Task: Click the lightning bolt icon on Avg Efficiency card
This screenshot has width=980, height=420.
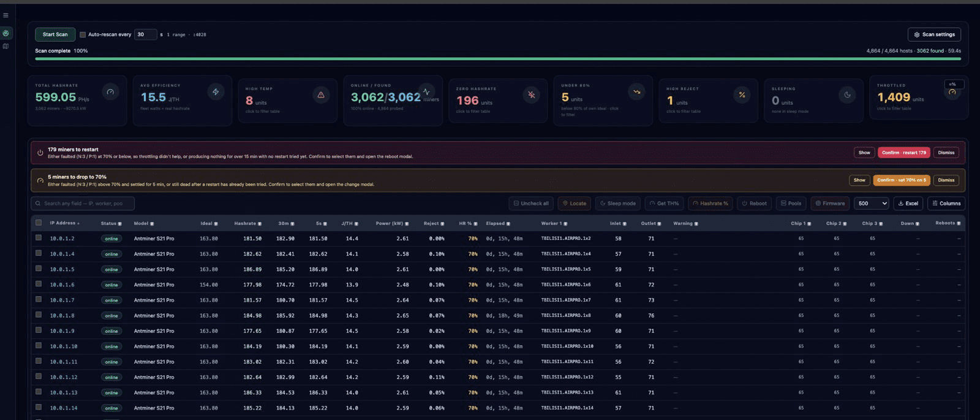Action: [216, 92]
